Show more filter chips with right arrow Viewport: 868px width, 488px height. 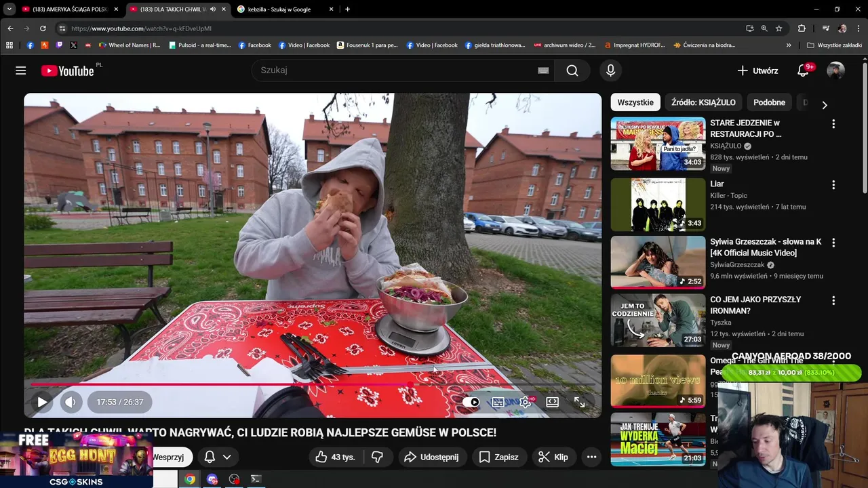coord(824,104)
